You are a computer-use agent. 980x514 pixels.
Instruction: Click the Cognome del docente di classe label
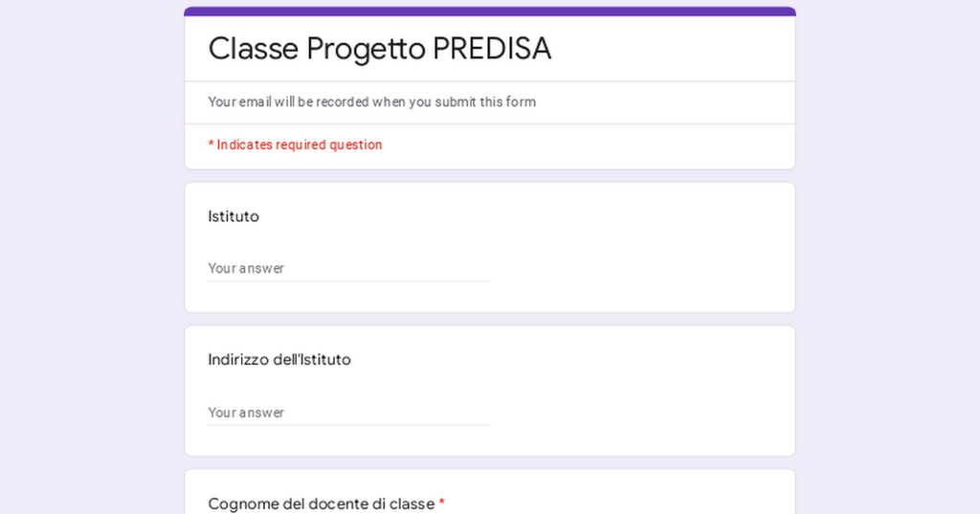coord(321,503)
